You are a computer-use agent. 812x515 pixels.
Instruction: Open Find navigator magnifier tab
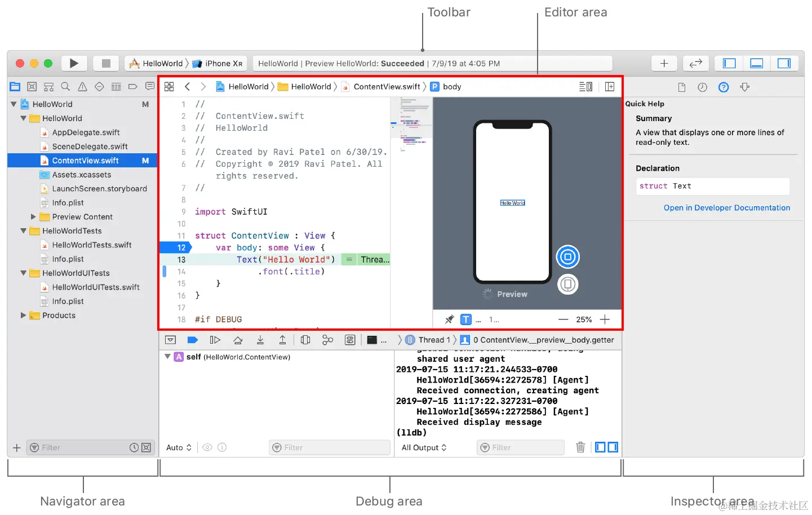[x=65, y=87]
